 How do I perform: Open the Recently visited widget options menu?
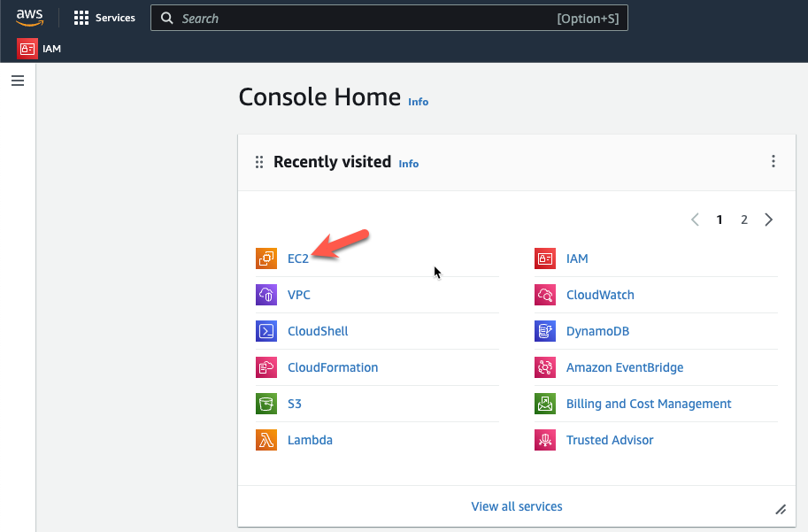tap(773, 161)
